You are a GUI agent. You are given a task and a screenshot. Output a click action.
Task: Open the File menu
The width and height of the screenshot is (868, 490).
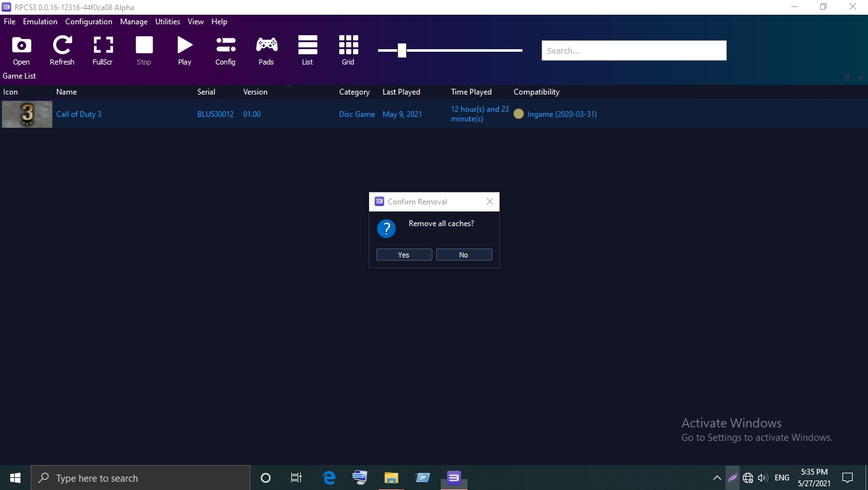(x=10, y=22)
